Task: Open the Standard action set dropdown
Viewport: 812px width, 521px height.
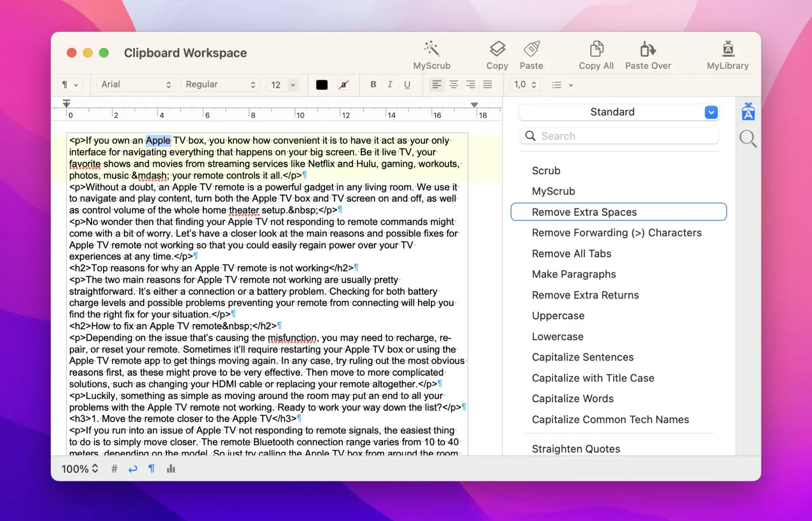Action: coord(619,112)
